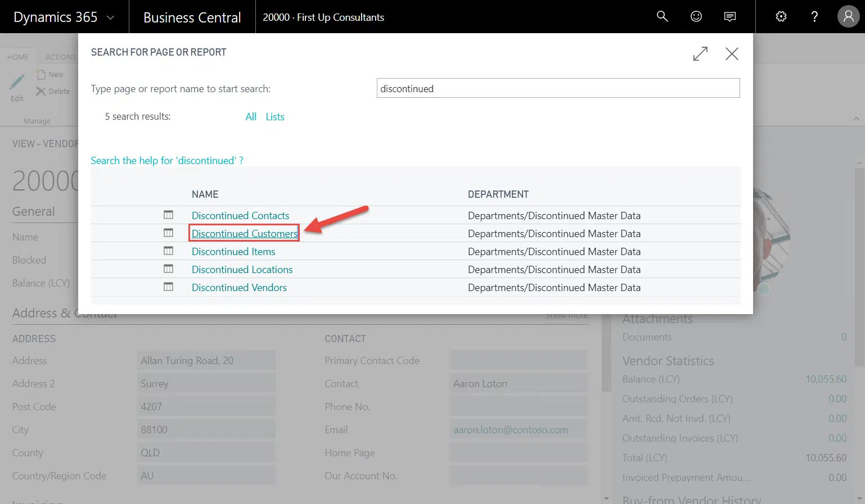The height and width of the screenshot is (504, 865).
Task: Collapse the ribbon with the chevron arrow
Action: coord(855,119)
